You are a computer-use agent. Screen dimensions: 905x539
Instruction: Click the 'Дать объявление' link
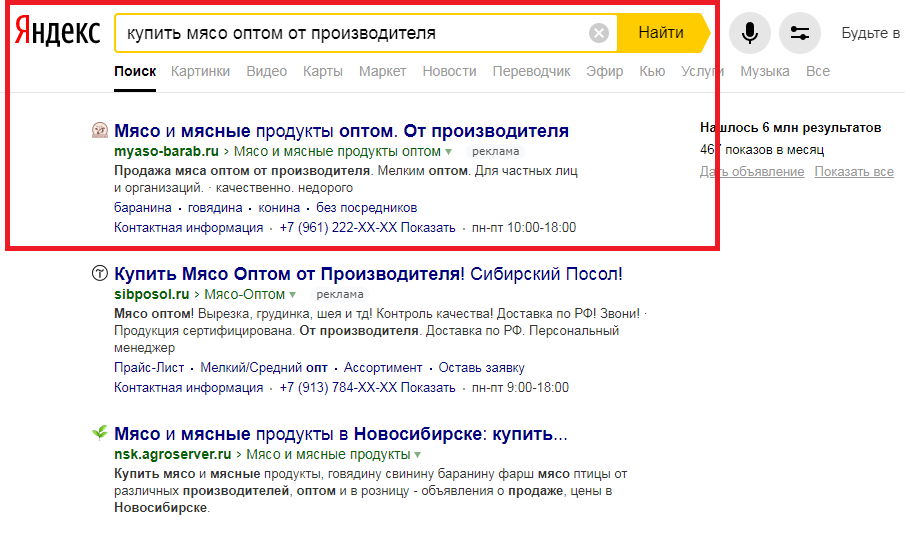752,171
